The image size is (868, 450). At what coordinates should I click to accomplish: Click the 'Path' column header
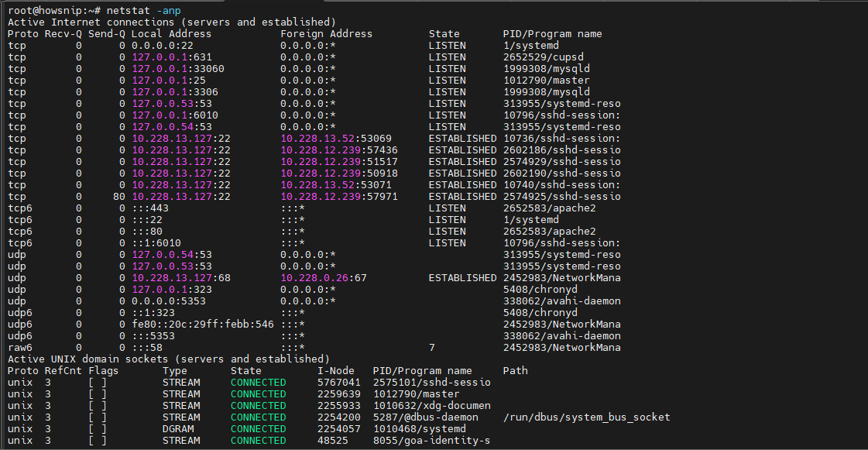pos(516,371)
